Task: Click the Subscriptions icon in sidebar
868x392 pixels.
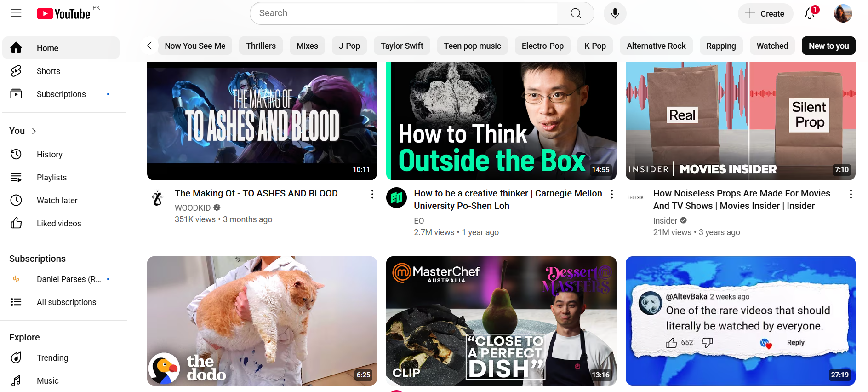Action: (16, 94)
